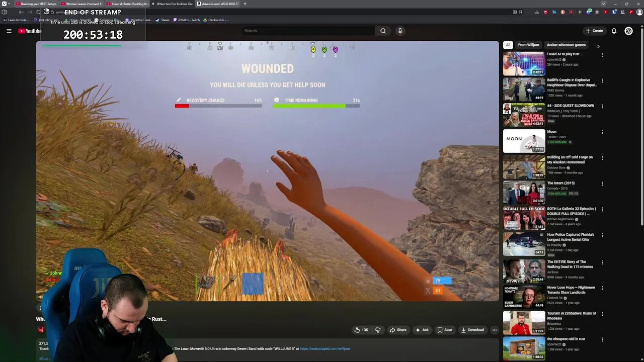Open the 'A1biDrix - Twitch' bookmark

[x=186, y=20]
